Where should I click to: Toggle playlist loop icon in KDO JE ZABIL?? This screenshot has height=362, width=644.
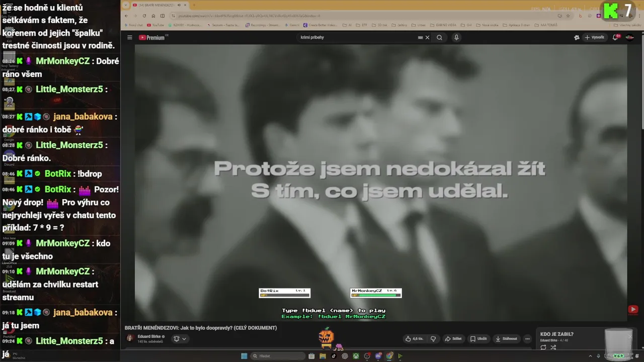tap(543, 347)
